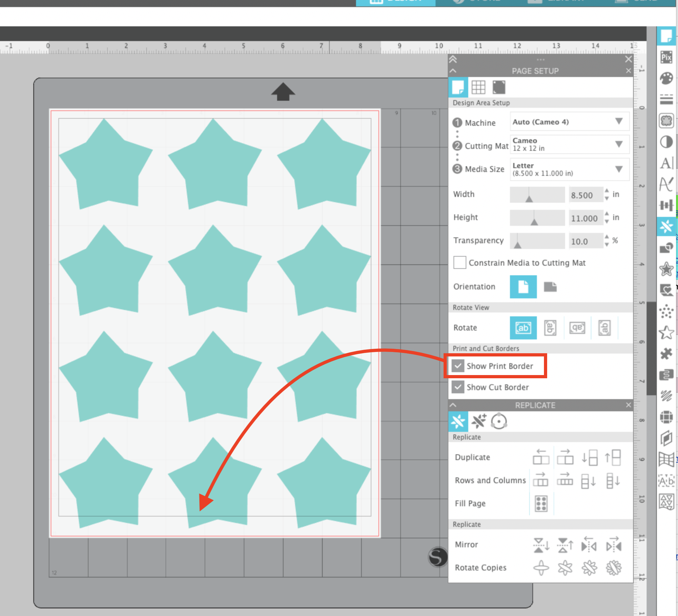Uncheck Show Print Border
Screen dimensions: 678x616
click(x=458, y=366)
